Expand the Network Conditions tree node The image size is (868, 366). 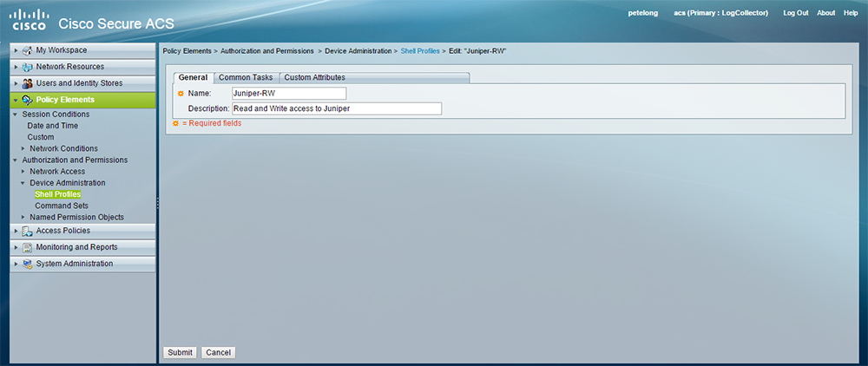pos(23,148)
